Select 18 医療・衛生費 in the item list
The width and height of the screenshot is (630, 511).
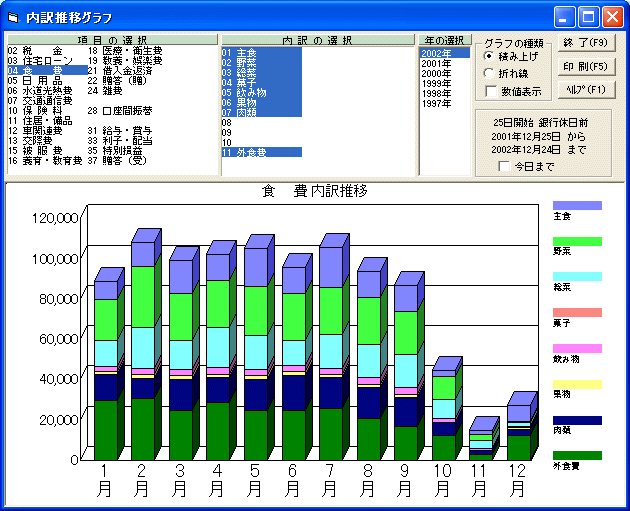pos(127,51)
